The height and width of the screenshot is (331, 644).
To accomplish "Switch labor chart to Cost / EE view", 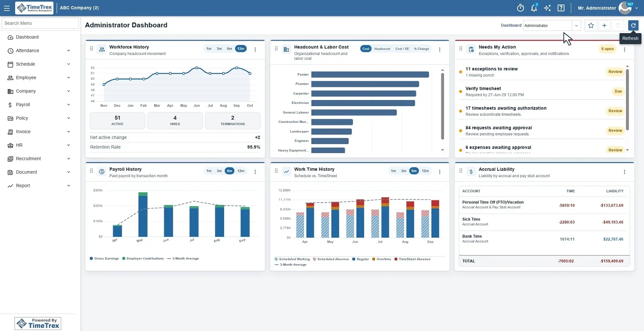I will coord(402,49).
